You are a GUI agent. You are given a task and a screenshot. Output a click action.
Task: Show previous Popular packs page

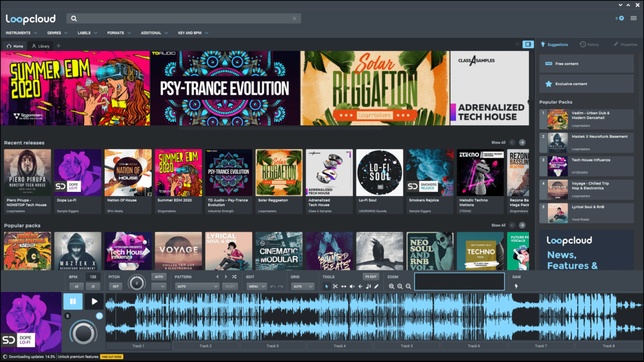512,225
